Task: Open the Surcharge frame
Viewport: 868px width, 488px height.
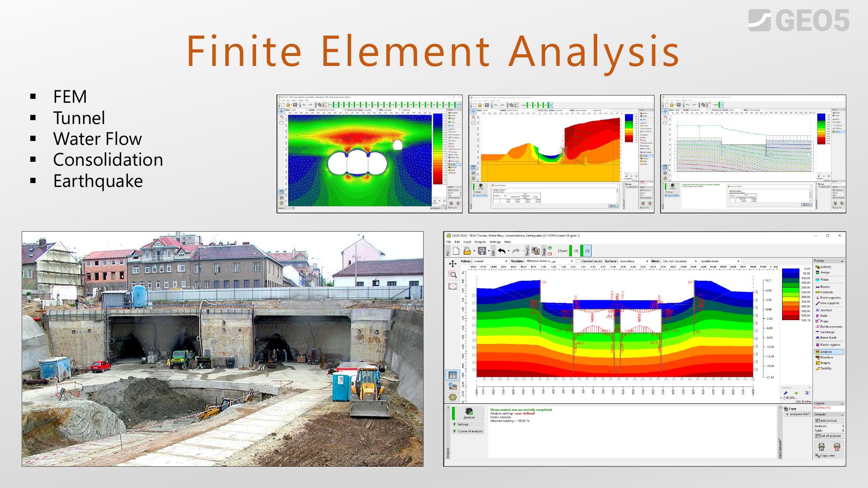Action: pyautogui.click(x=829, y=332)
